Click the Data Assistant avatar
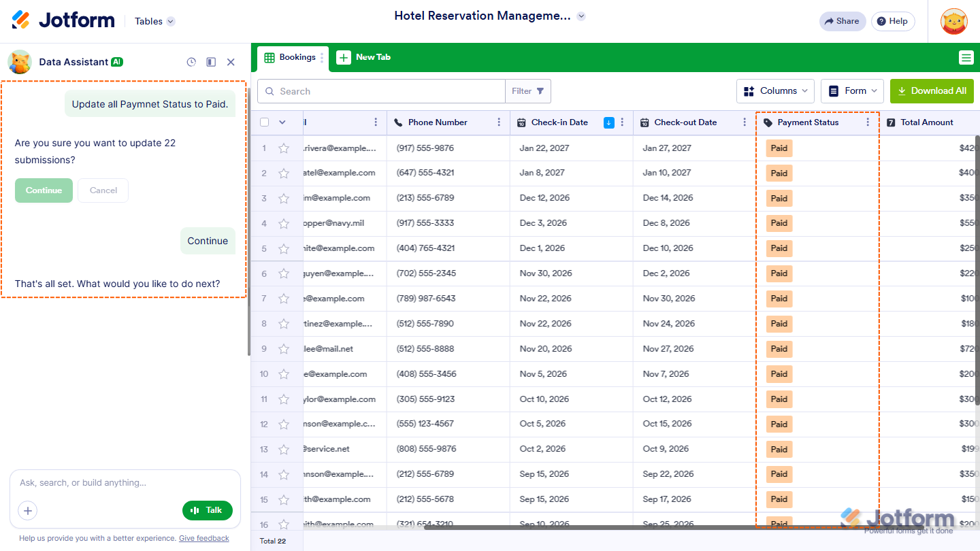The image size is (980, 551). click(x=20, y=62)
